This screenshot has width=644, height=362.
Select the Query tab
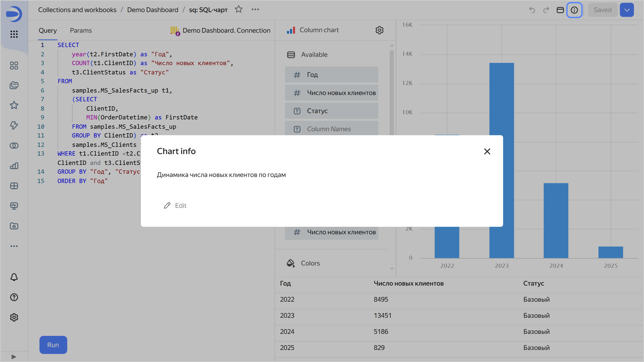48,30
